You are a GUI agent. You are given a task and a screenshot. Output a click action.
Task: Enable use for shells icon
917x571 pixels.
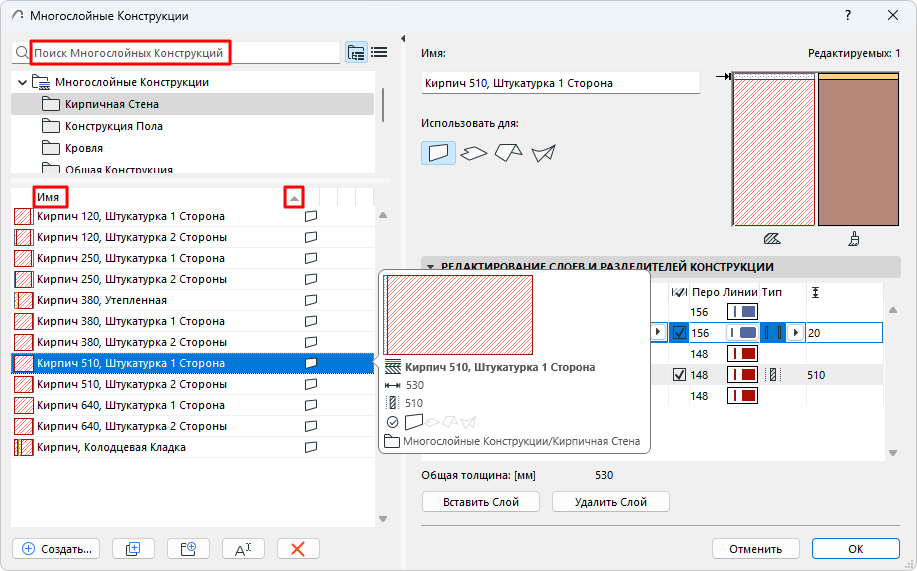[543, 153]
